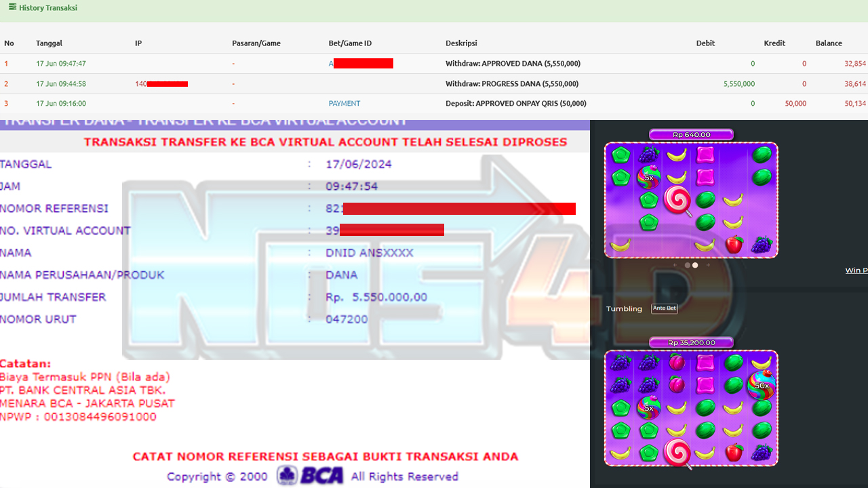
Task: Click the transfer time 09:47:54
Action: tap(352, 186)
